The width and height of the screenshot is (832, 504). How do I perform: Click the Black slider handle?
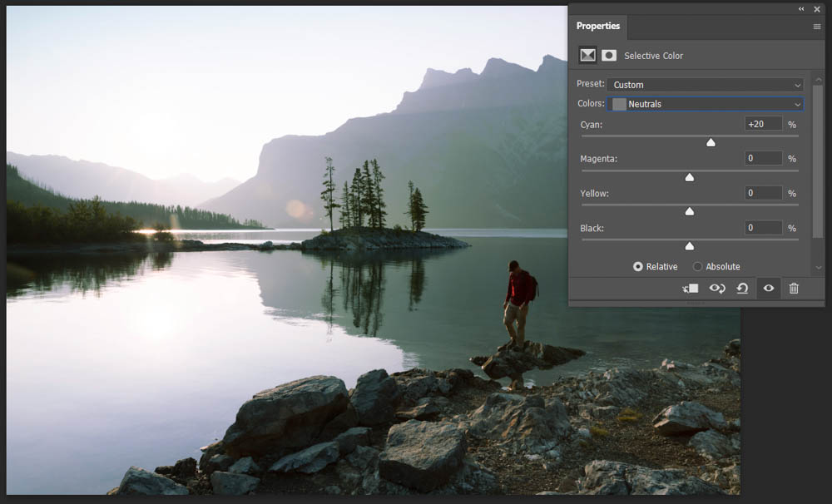coord(689,246)
